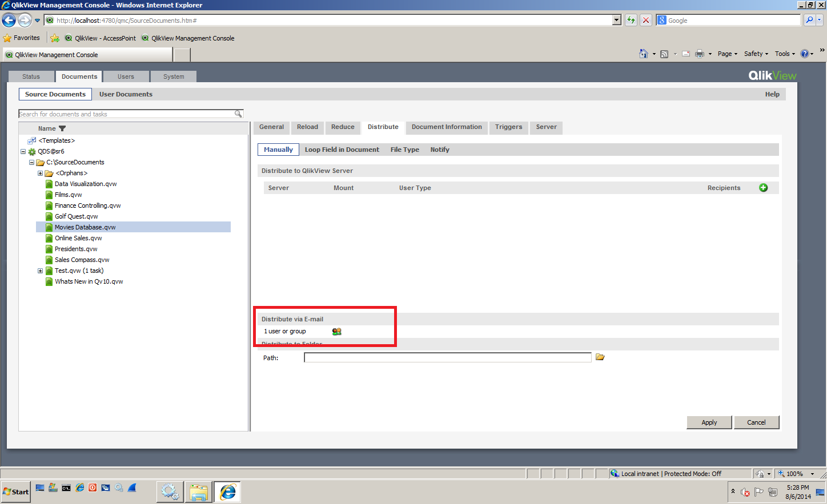
Task: Go to the Home page icon
Action: pyautogui.click(x=644, y=54)
